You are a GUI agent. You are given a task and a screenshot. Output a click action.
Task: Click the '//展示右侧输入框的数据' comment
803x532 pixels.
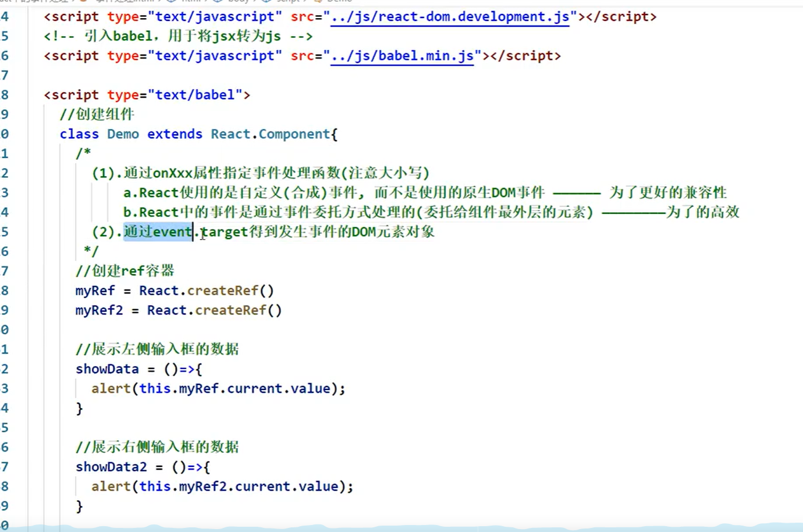157,447
